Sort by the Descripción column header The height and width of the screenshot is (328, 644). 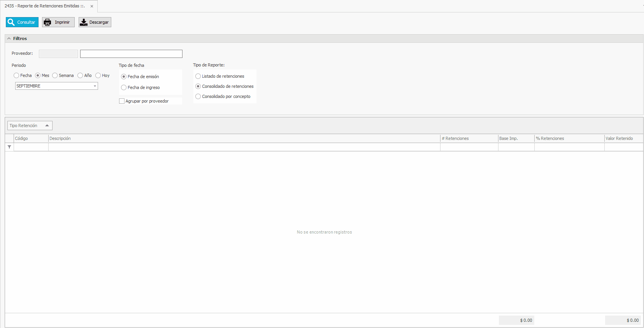coord(244,138)
